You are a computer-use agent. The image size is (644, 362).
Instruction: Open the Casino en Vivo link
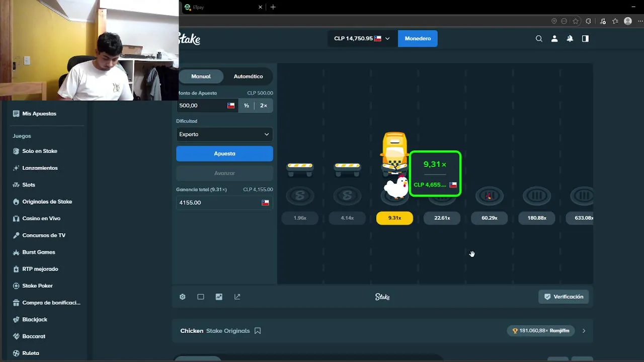click(41, 218)
